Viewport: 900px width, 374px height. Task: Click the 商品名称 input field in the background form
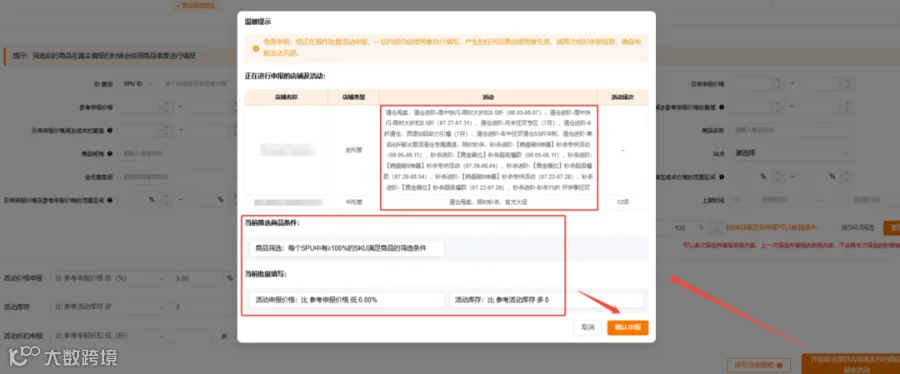[x=793, y=130]
